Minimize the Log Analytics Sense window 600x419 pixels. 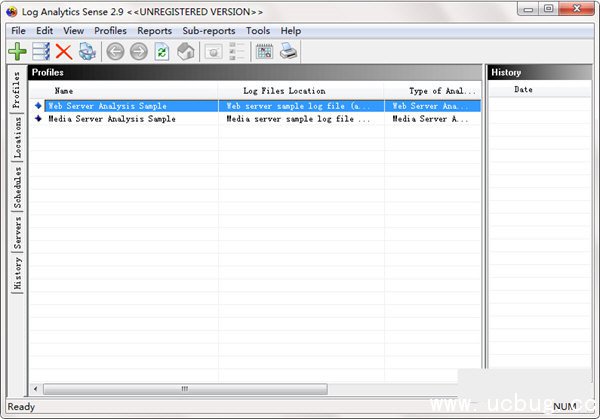tap(528, 9)
